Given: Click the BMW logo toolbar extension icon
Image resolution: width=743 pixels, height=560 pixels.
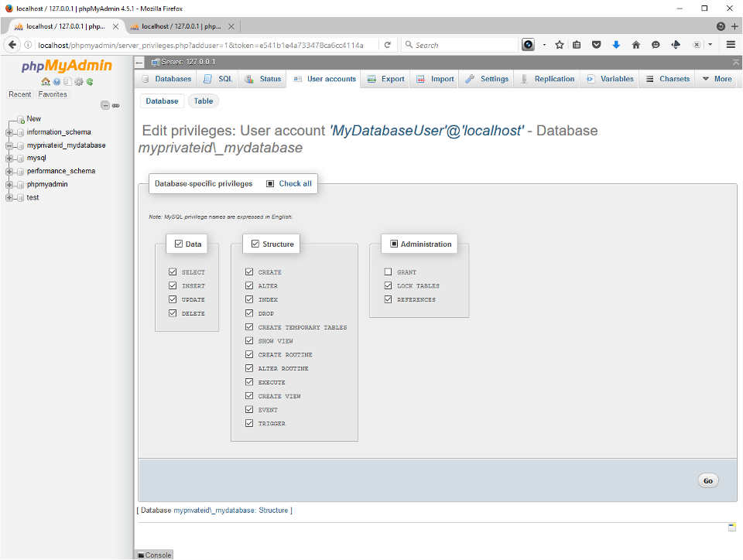Looking at the screenshot, I should click(528, 45).
